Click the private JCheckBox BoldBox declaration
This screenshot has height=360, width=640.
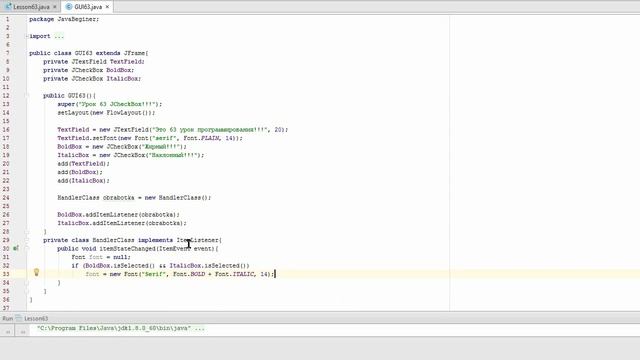coord(89,70)
